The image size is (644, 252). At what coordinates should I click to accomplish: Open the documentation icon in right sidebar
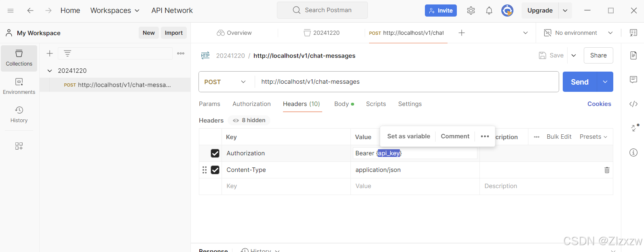pyautogui.click(x=633, y=55)
